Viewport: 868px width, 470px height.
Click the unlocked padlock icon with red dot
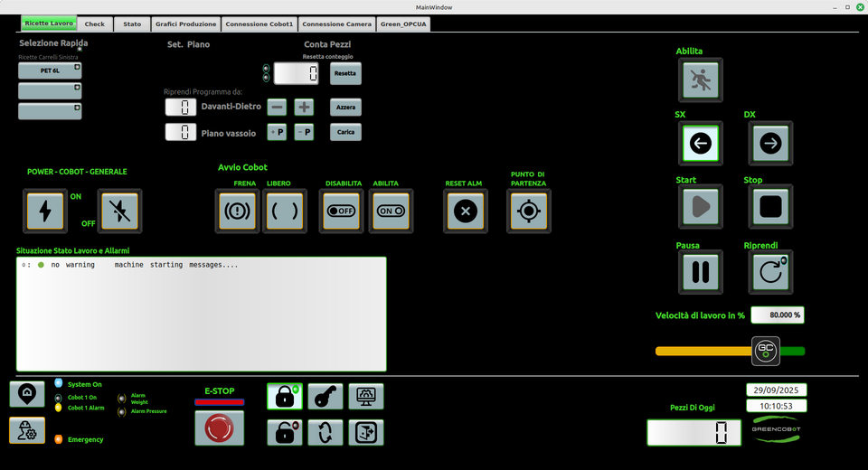point(285,432)
